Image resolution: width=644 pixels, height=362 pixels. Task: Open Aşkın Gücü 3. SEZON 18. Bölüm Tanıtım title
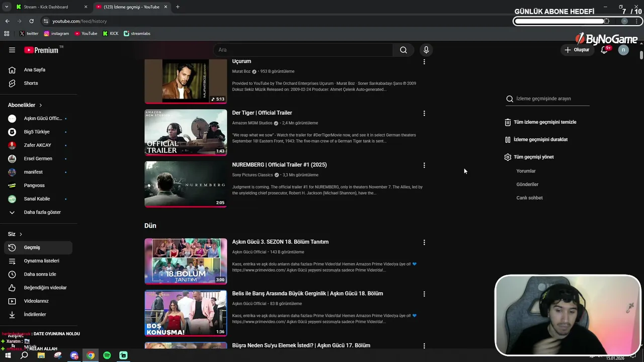tap(280, 242)
